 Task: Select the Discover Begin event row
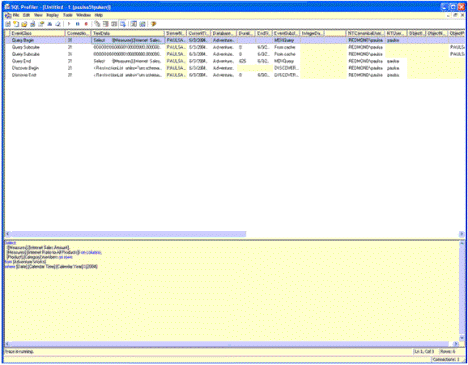point(235,68)
